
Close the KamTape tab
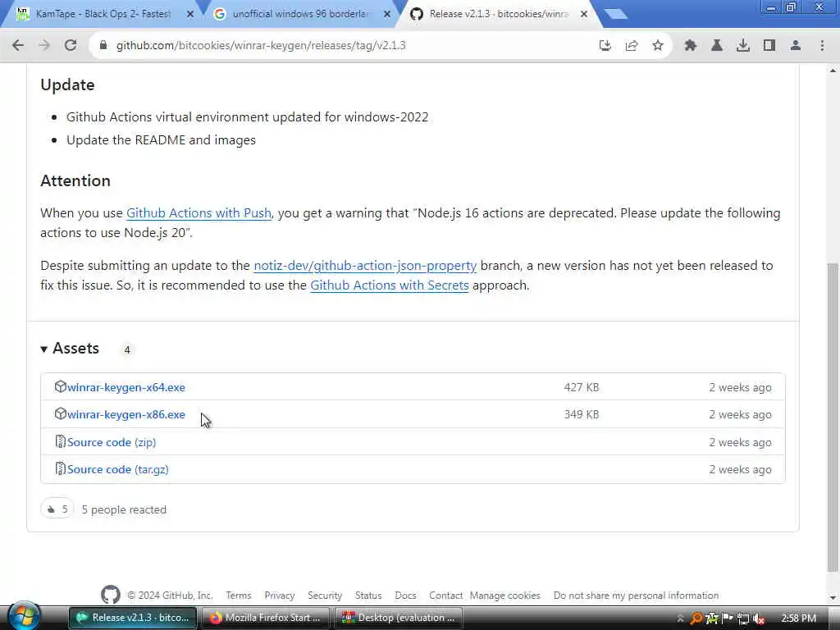tap(190, 15)
